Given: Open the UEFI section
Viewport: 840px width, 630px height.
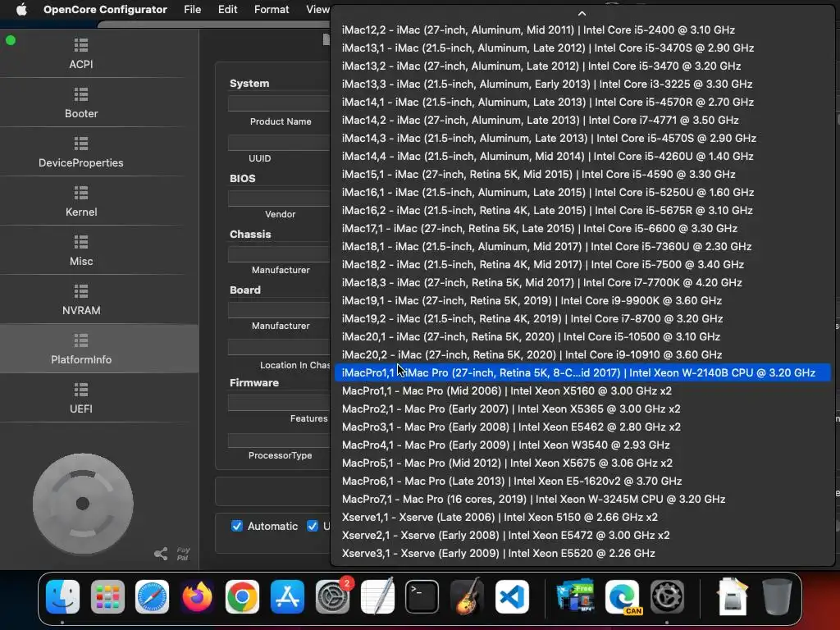Looking at the screenshot, I should (x=81, y=398).
